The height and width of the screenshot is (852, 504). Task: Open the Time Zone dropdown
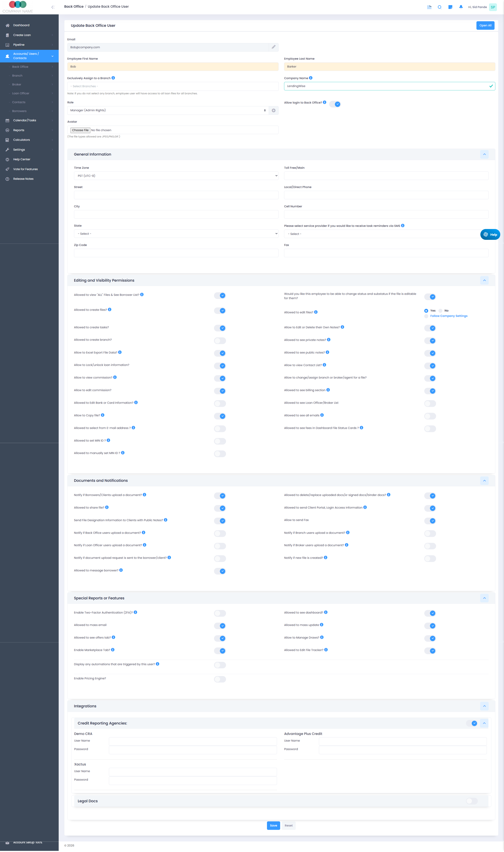[176, 176]
